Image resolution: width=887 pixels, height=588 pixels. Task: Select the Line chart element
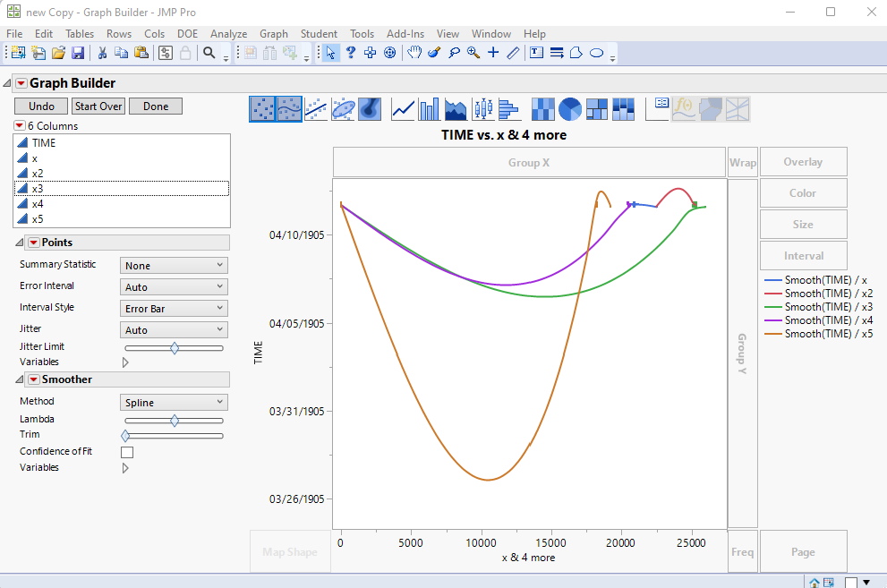click(403, 109)
